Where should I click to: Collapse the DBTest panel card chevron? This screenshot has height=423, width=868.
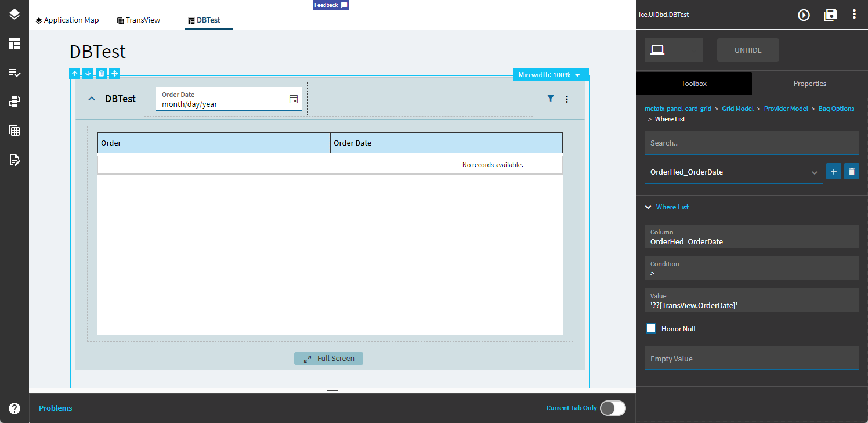(x=91, y=99)
